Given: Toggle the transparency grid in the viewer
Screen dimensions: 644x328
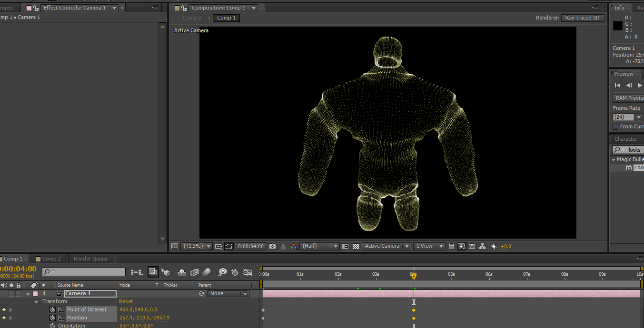Looking at the screenshot, I should pyautogui.click(x=356, y=246).
